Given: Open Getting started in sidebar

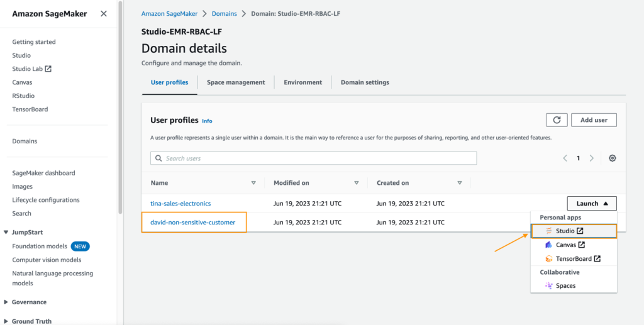Looking at the screenshot, I should pos(34,42).
